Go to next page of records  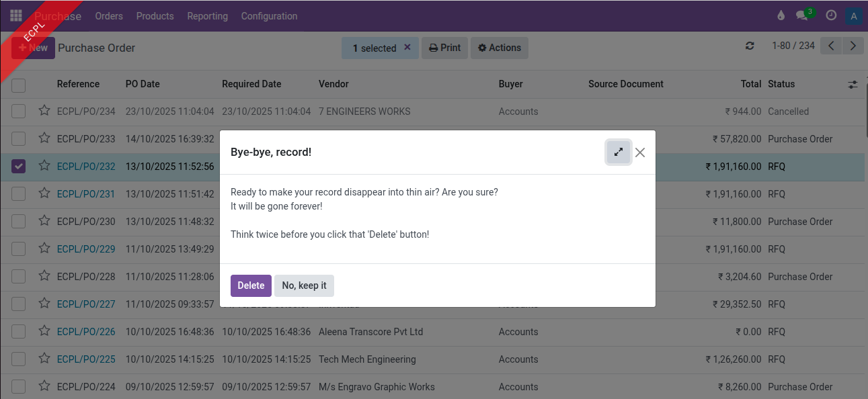[x=853, y=46]
